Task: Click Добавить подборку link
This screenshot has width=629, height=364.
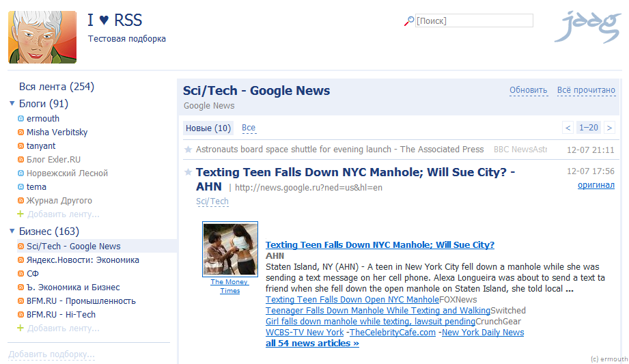Action: (x=51, y=354)
